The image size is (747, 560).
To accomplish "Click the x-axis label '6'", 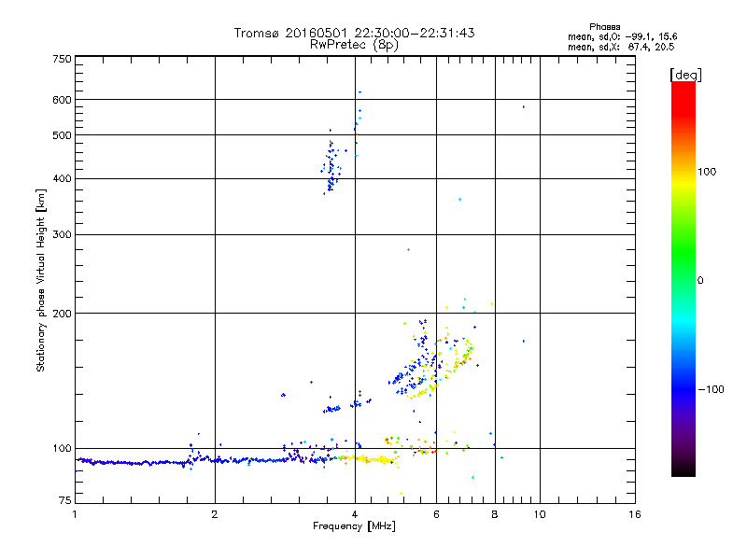I will pyautogui.click(x=436, y=514).
